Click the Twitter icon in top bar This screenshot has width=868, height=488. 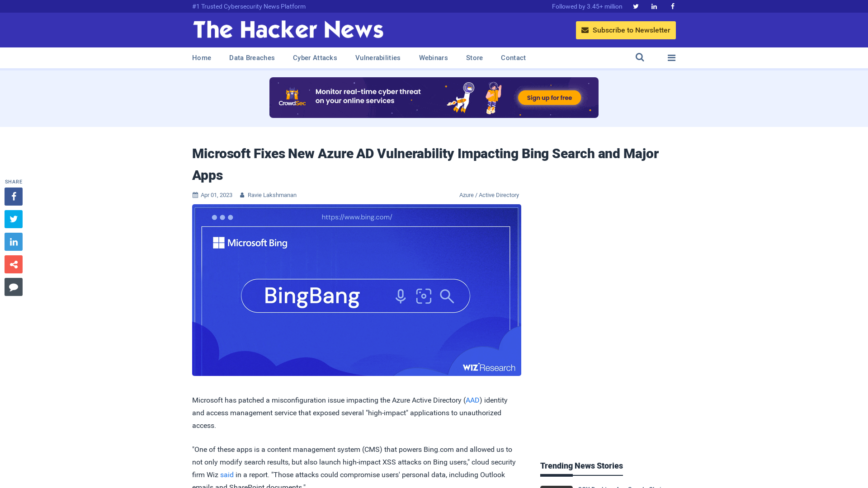pos(636,6)
